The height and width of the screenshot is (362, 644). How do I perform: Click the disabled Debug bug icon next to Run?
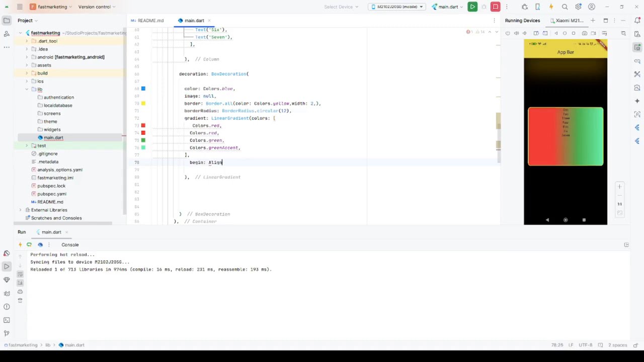tap(484, 7)
